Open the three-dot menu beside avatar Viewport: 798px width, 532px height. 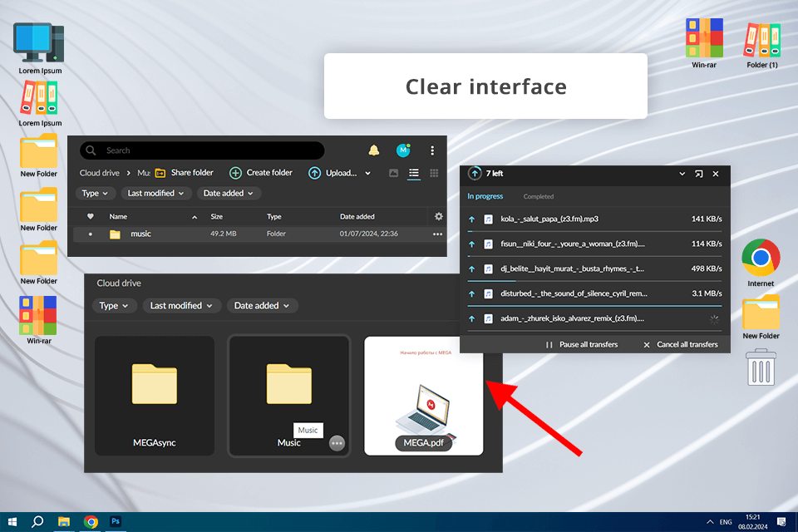pyautogui.click(x=432, y=150)
